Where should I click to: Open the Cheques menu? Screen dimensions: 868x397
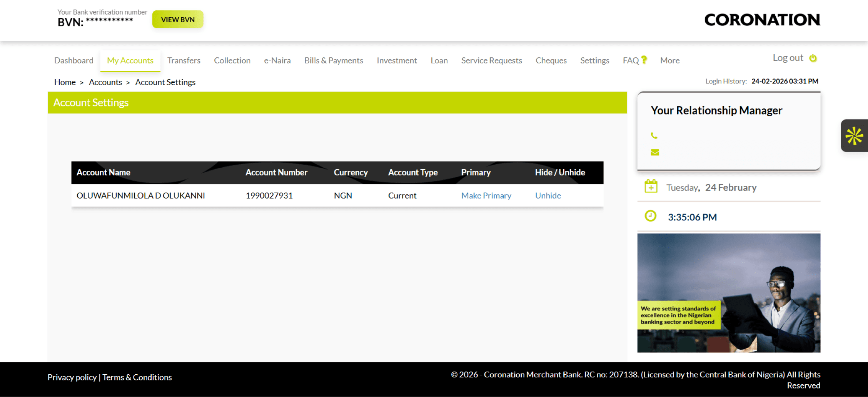[551, 60]
